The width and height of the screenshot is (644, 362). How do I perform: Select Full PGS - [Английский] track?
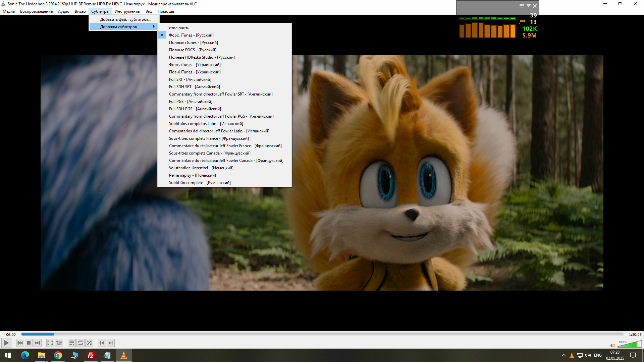point(224,102)
